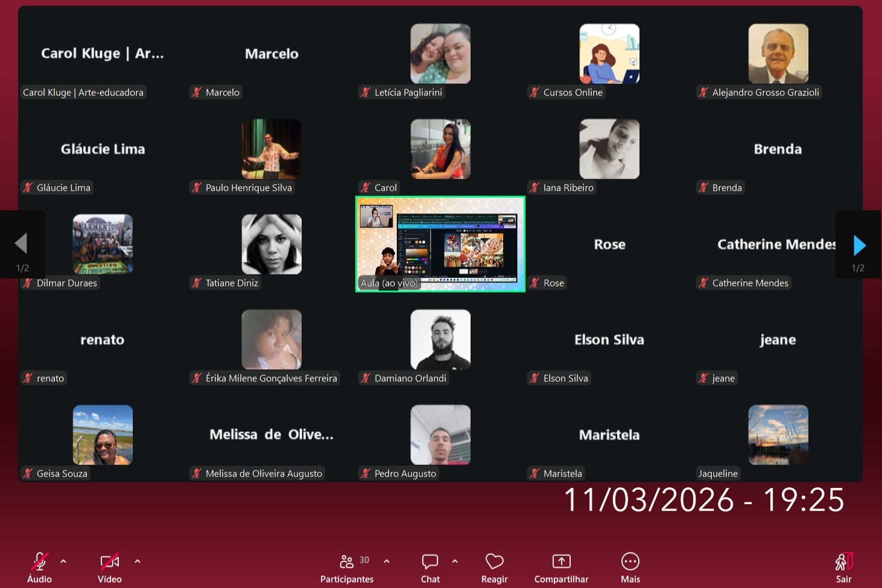Image resolution: width=882 pixels, height=588 pixels.
Task: Click the large Rose name tile
Action: [x=609, y=244]
